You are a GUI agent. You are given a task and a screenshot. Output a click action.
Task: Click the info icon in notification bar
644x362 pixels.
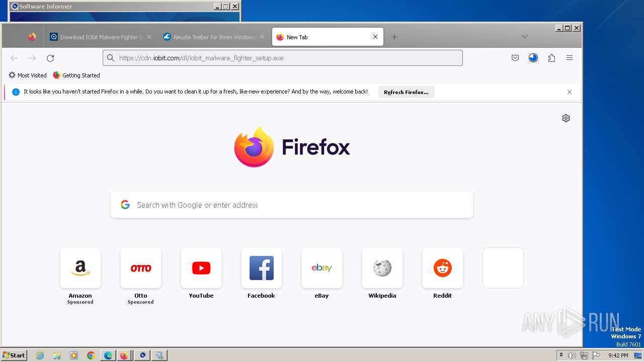coord(16,92)
